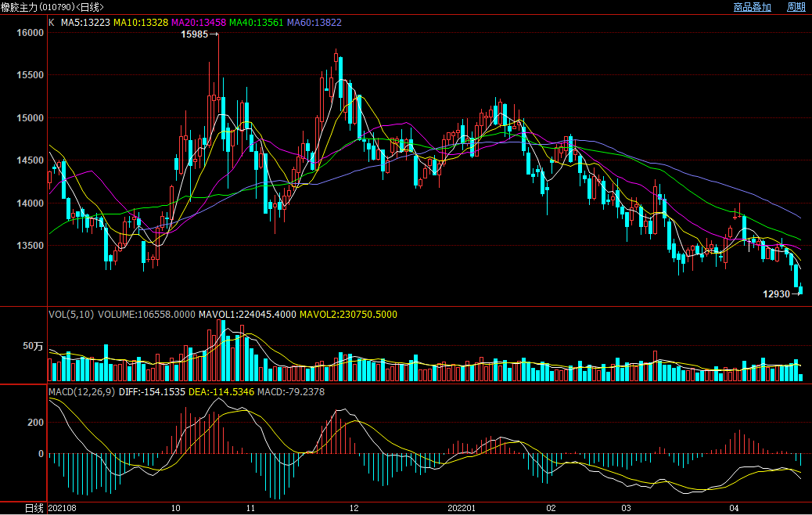This screenshot has width=812, height=515.
Task: Click the 日线 period label at bottom-left
Action: [34, 508]
